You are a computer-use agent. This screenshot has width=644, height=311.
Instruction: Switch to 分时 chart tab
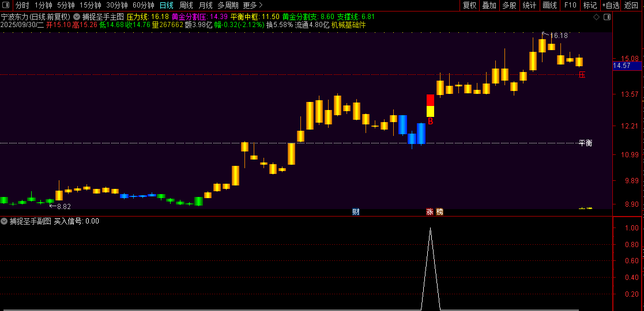tap(22, 5)
